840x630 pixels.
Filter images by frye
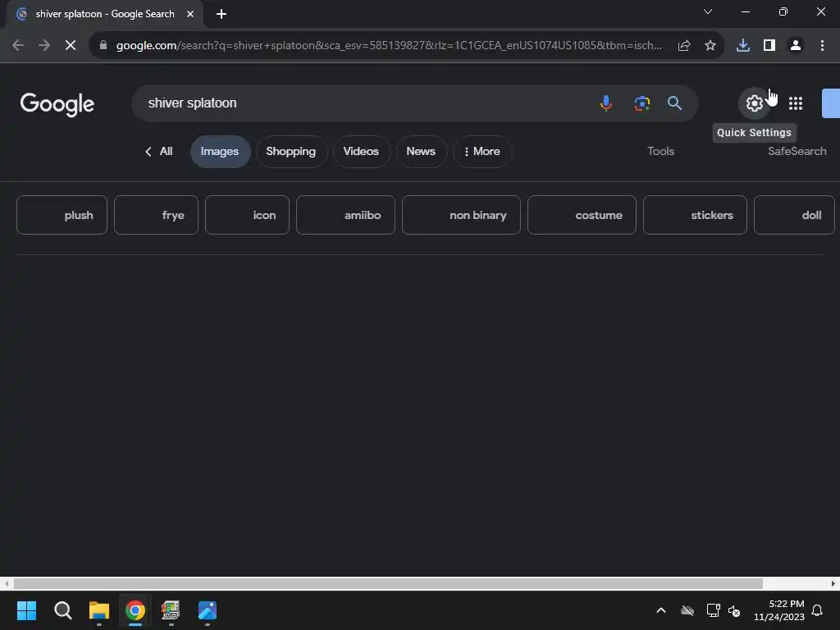(x=156, y=216)
